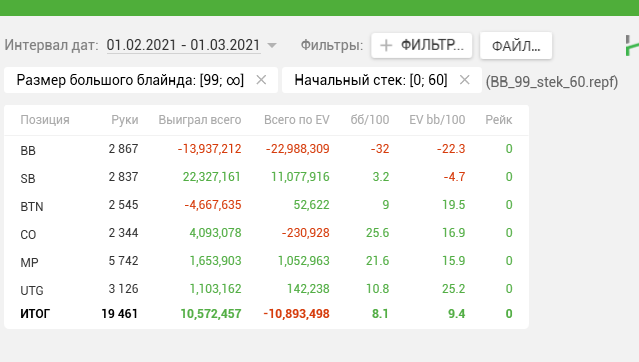Viewport: 639px width, 362px height.
Task: Click bb/100 value 25.6
Action: click(x=377, y=233)
